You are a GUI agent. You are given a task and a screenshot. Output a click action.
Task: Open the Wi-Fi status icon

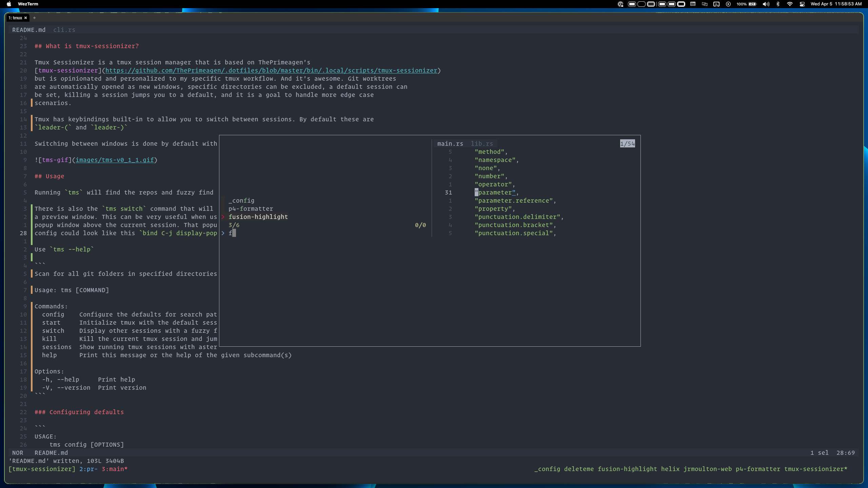click(x=790, y=4)
